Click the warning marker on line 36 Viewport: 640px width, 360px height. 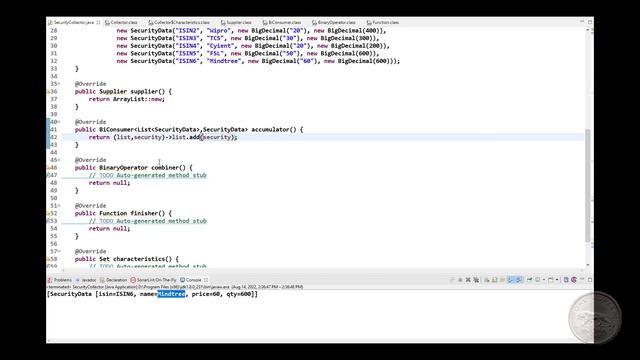49,92
